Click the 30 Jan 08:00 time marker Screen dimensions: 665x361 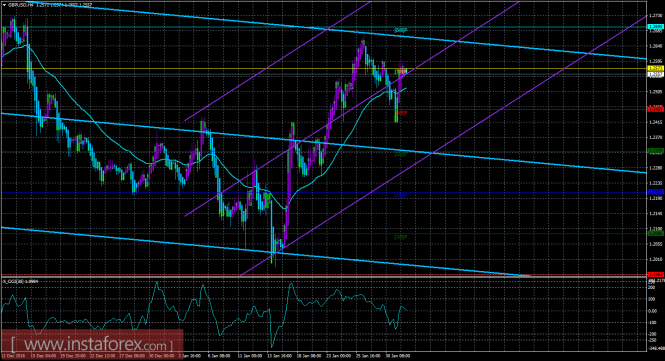click(x=398, y=356)
